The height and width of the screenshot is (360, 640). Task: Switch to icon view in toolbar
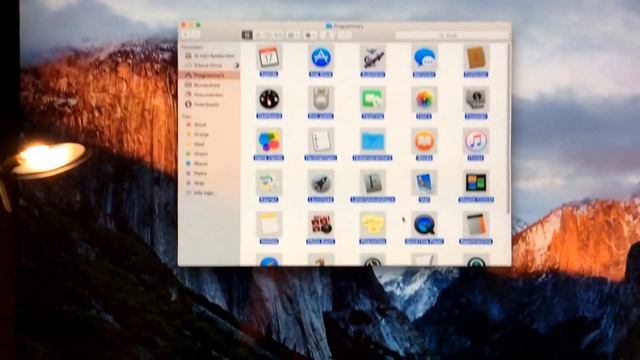tap(247, 35)
